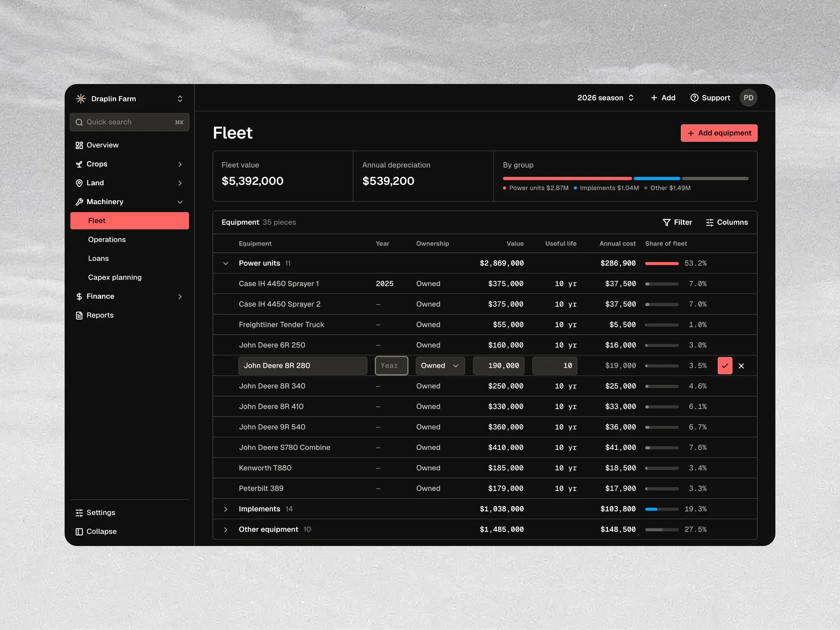Cancel row edit with the X icon
840x630 pixels.
(x=741, y=366)
